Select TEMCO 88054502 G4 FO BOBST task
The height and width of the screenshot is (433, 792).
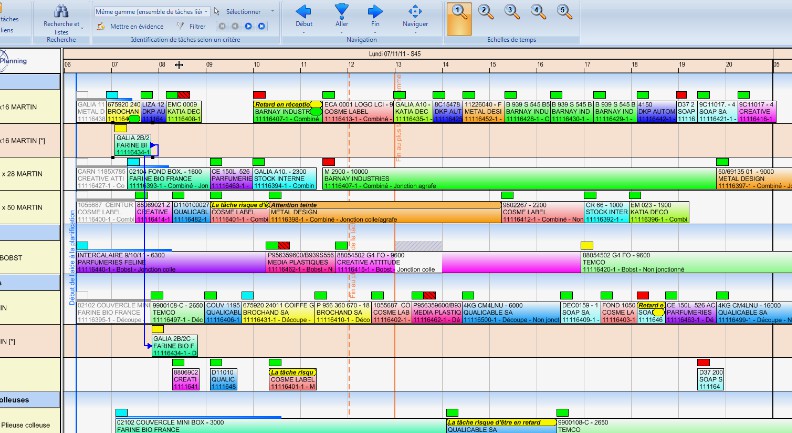click(686, 263)
